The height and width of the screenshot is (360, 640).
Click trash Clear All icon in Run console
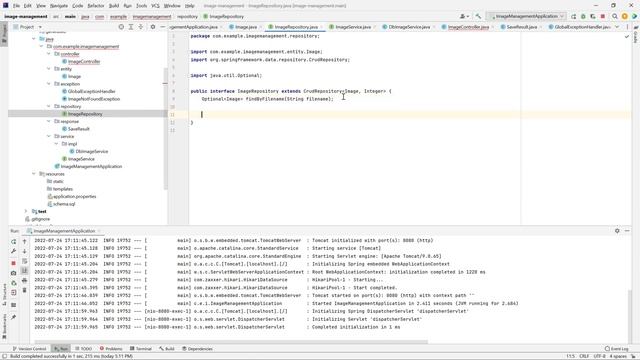[24, 290]
